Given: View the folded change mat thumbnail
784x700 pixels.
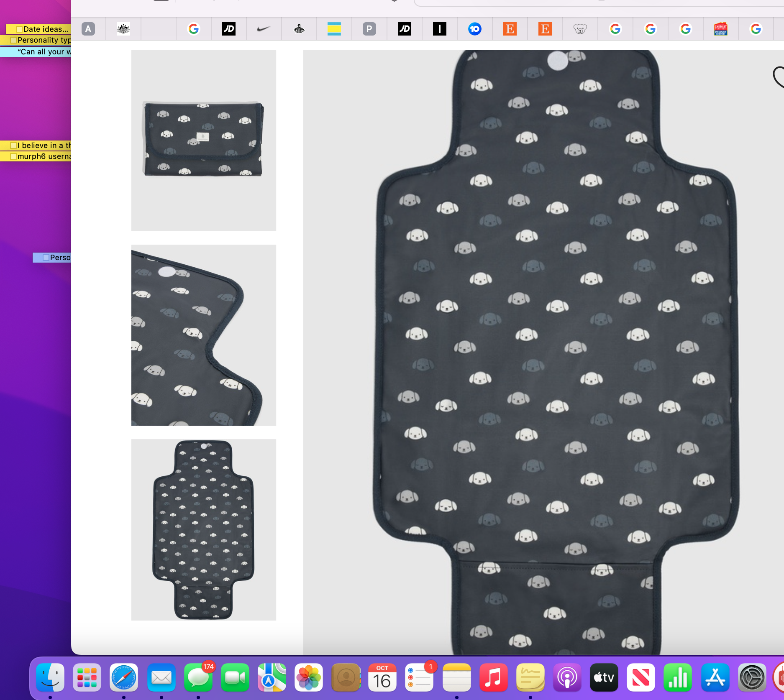Looking at the screenshot, I should 204,141.
